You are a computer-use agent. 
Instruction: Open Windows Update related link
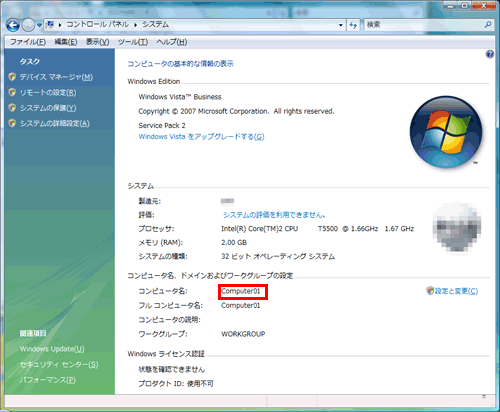(x=52, y=349)
